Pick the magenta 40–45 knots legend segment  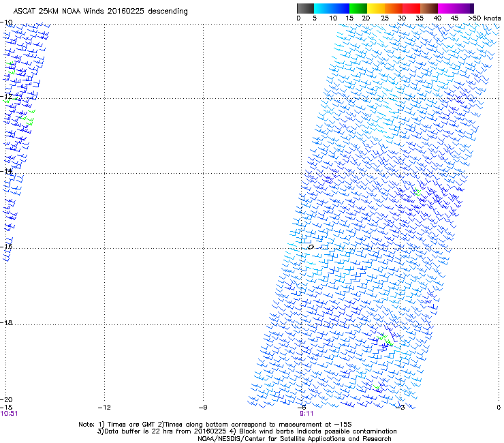pyautogui.click(x=447, y=8)
